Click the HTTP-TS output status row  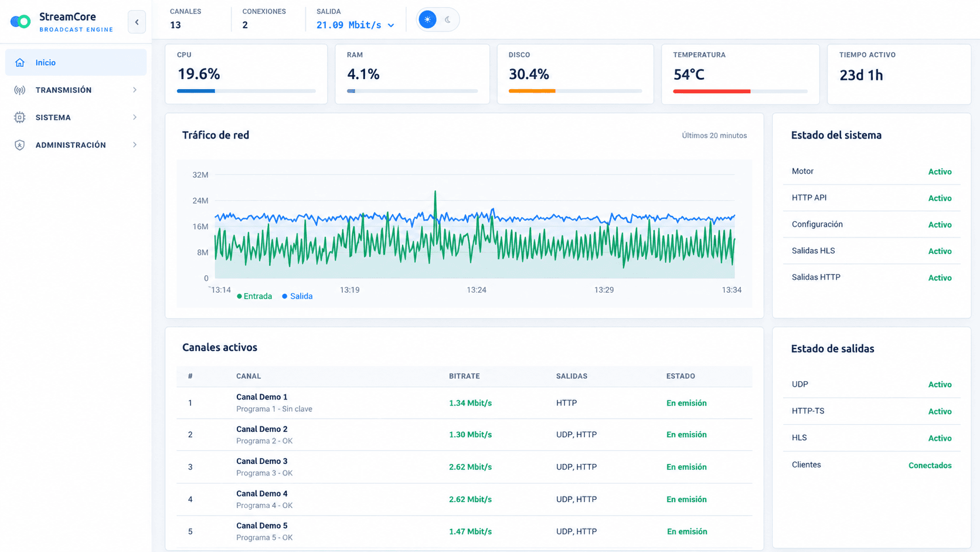pos(872,411)
